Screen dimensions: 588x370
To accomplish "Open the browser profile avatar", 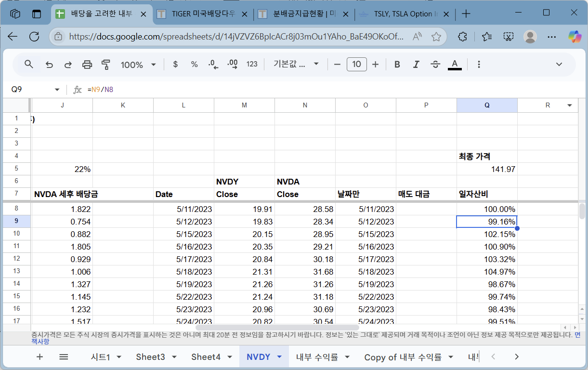I will point(530,37).
